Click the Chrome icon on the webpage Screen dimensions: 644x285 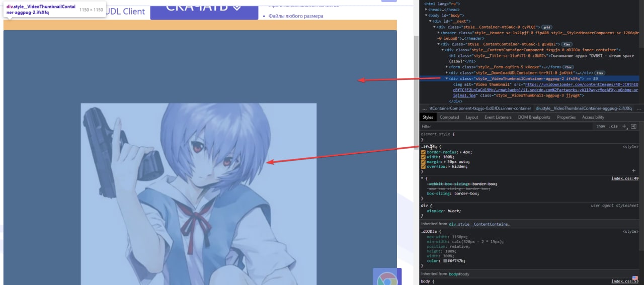387,278
